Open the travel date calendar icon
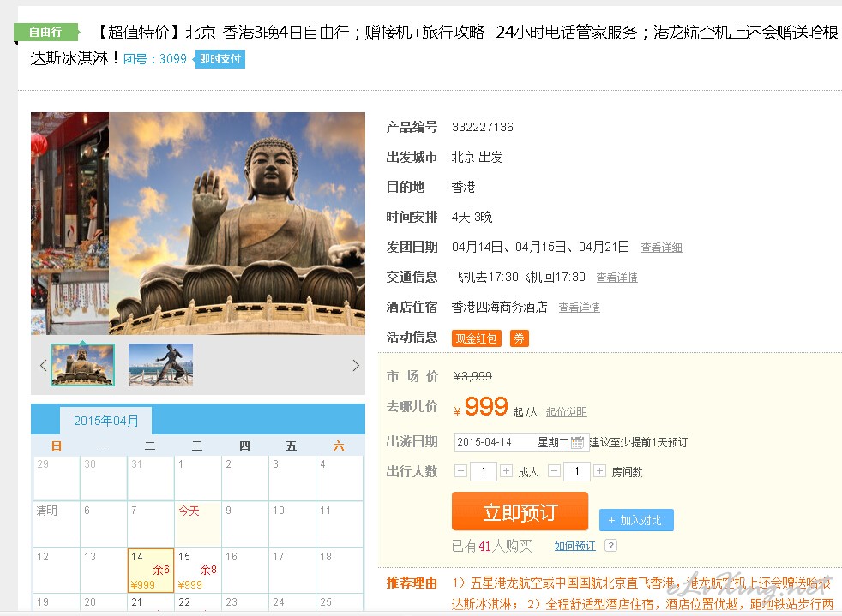This screenshot has width=842, height=616. coord(577,442)
